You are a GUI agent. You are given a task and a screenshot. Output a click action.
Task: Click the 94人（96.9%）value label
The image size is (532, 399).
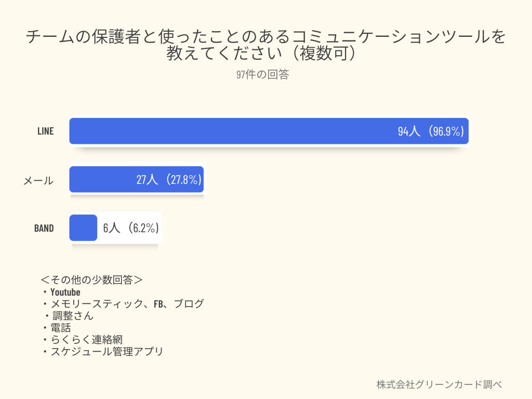(431, 131)
